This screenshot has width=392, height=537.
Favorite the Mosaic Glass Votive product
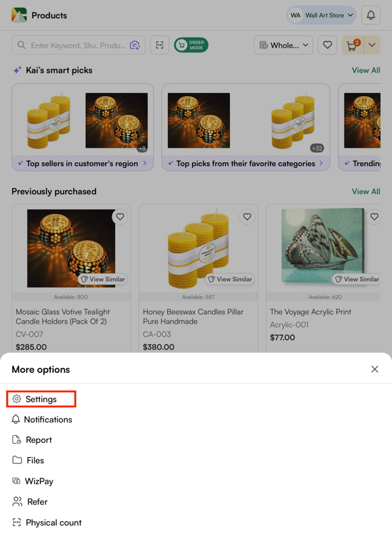pyautogui.click(x=120, y=217)
